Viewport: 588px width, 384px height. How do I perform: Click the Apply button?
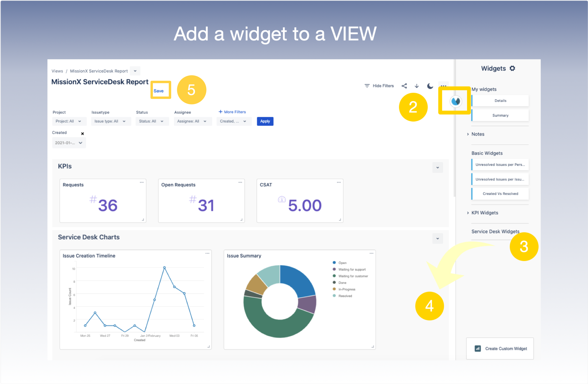pyautogui.click(x=265, y=121)
